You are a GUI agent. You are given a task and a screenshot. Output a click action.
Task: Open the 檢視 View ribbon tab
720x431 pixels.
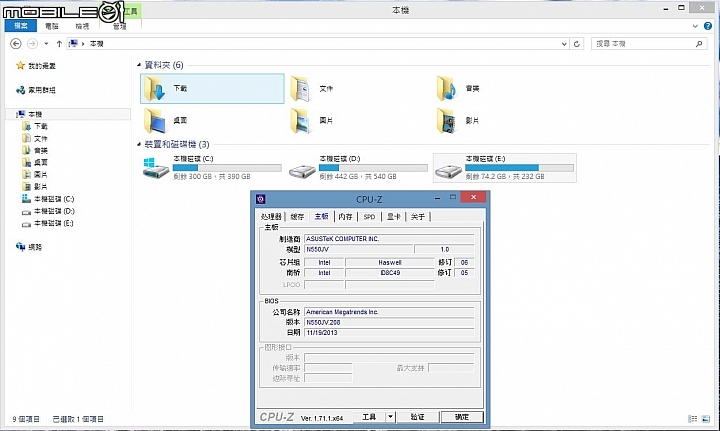pos(82,26)
